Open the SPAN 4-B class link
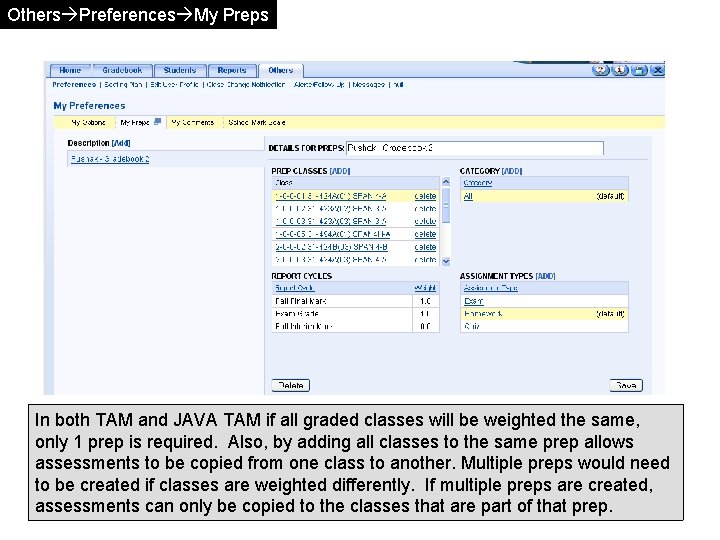 331,247
